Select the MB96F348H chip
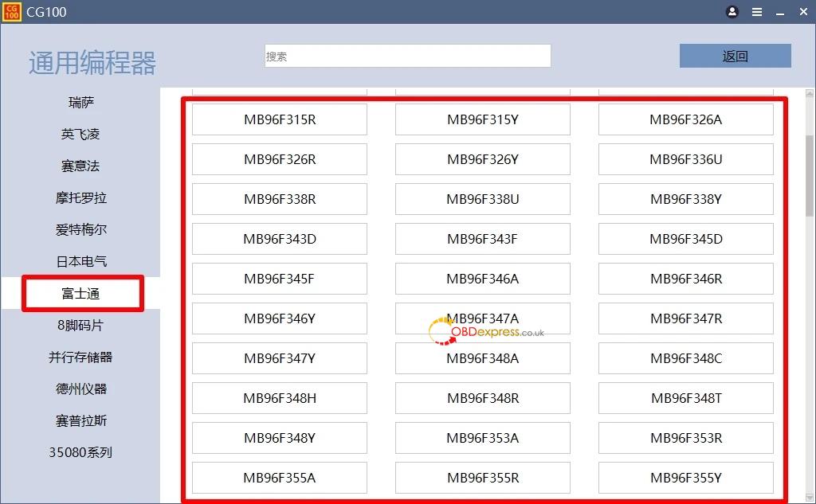The image size is (816, 504). 280,399
